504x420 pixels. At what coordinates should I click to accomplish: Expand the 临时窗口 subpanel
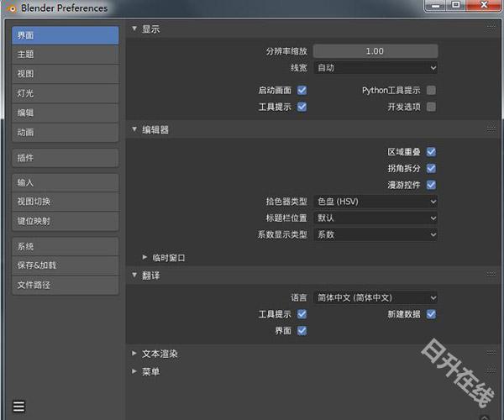144,257
